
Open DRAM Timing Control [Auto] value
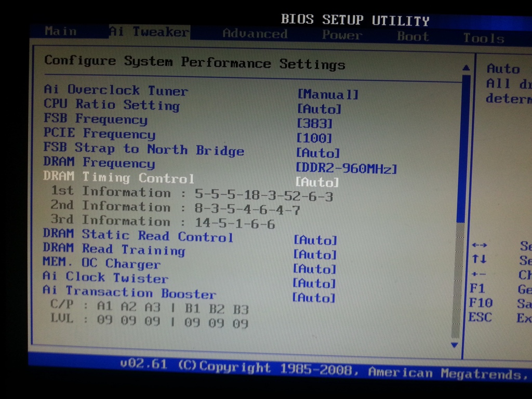(x=317, y=182)
